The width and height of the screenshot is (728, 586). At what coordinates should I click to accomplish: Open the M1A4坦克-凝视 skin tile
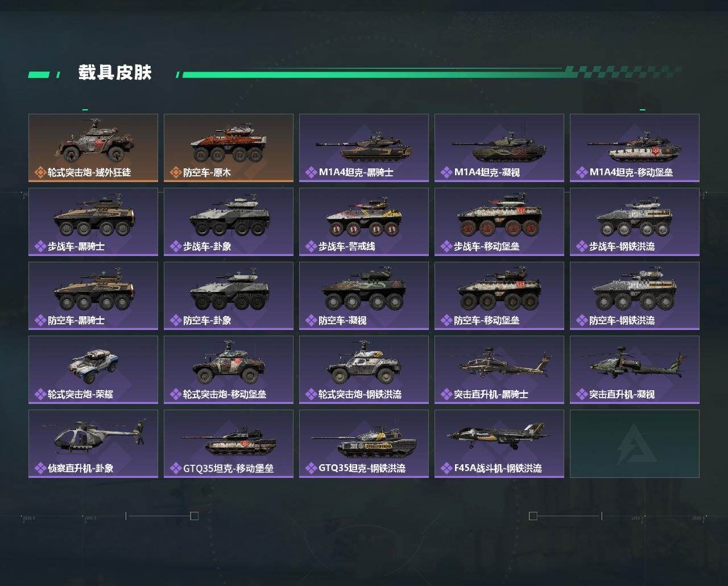point(499,148)
